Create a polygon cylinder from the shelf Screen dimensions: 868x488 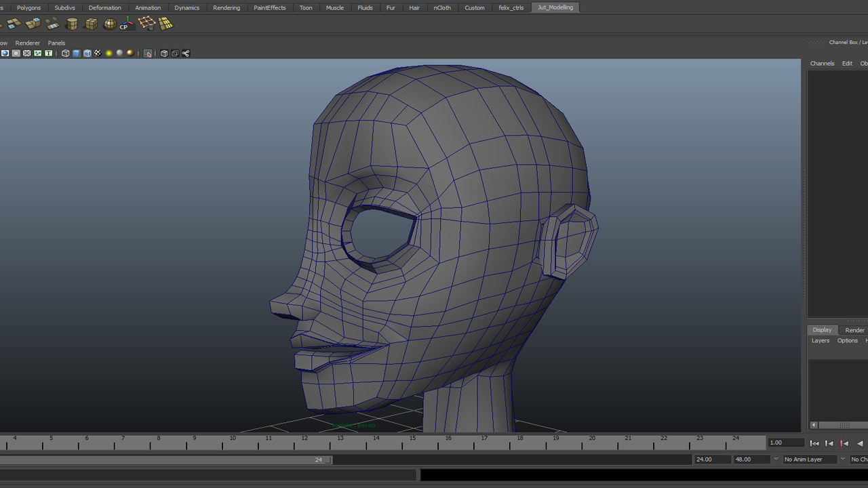click(x=72, y=24)
